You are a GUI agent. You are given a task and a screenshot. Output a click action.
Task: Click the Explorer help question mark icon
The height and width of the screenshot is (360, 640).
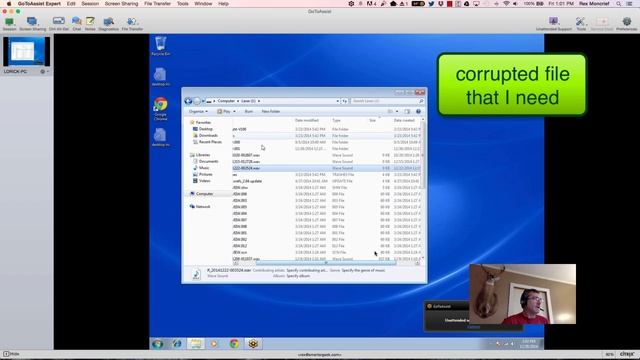coord(418,111)
